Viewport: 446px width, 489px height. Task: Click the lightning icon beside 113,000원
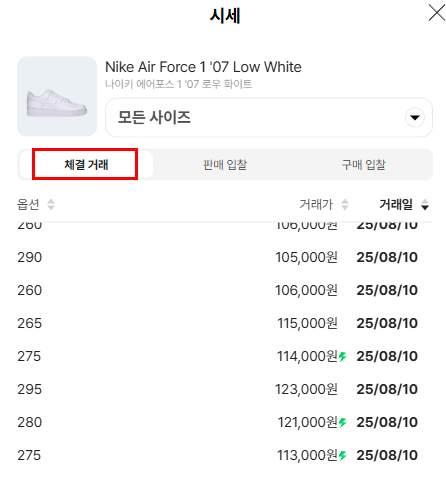[342, 455]
